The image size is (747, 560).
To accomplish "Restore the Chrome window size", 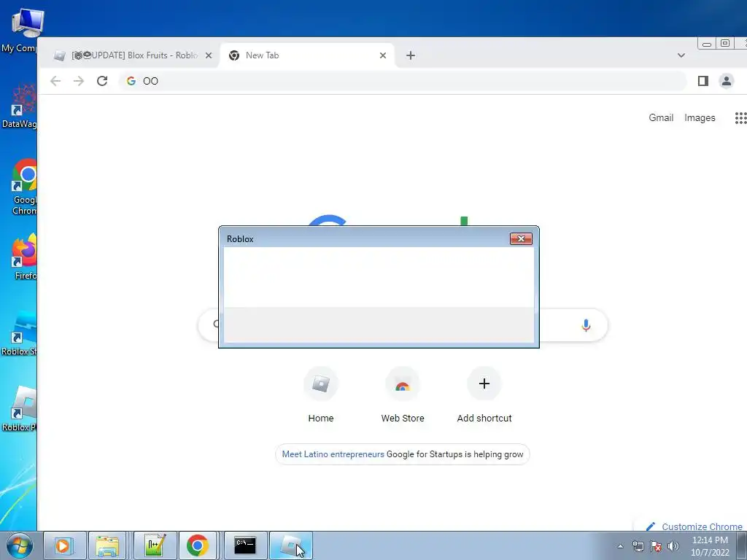I will (x=724, y=43).
